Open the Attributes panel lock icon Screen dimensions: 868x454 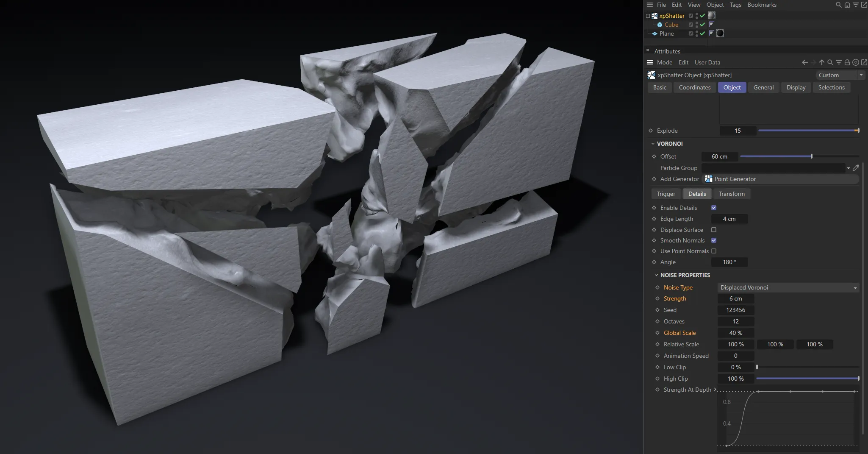pyautogui.click(x=847, y=62)
